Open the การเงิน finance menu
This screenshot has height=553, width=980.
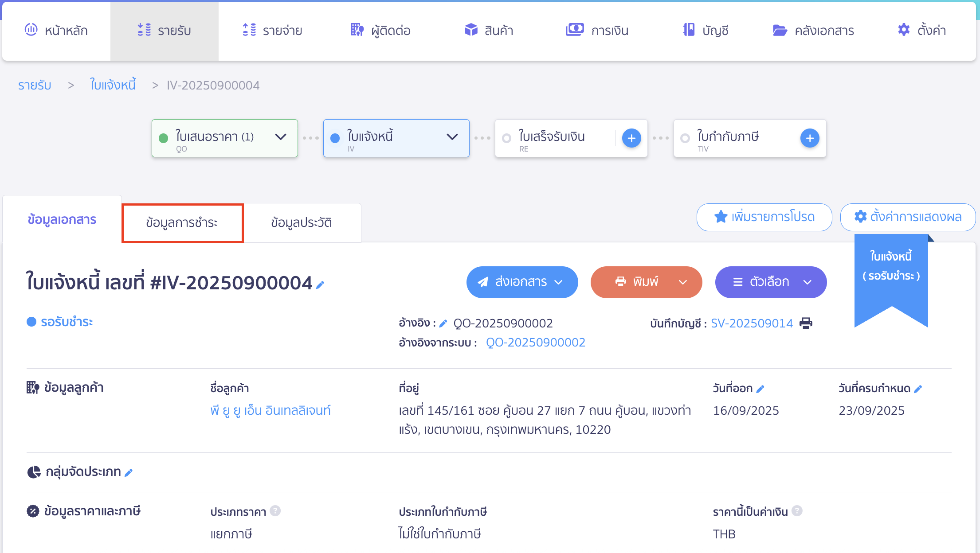[x=597, y=30]
